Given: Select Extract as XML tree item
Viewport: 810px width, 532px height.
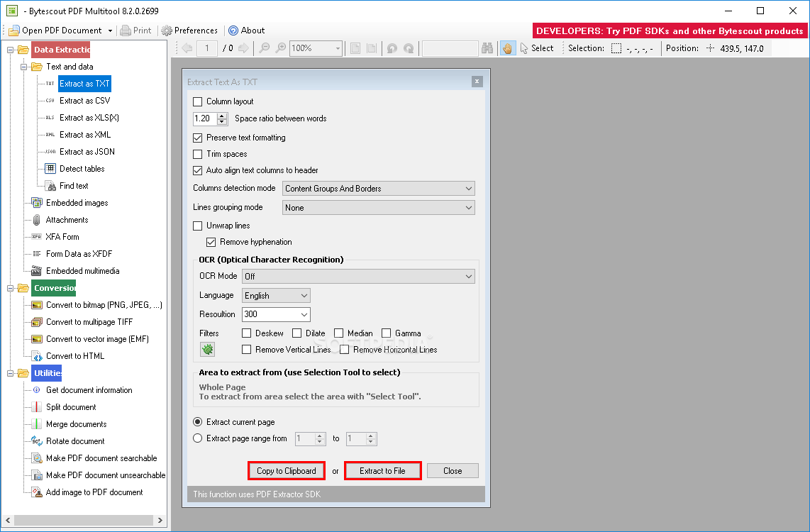Looking at the screenshot, I should tap(85, 135).
